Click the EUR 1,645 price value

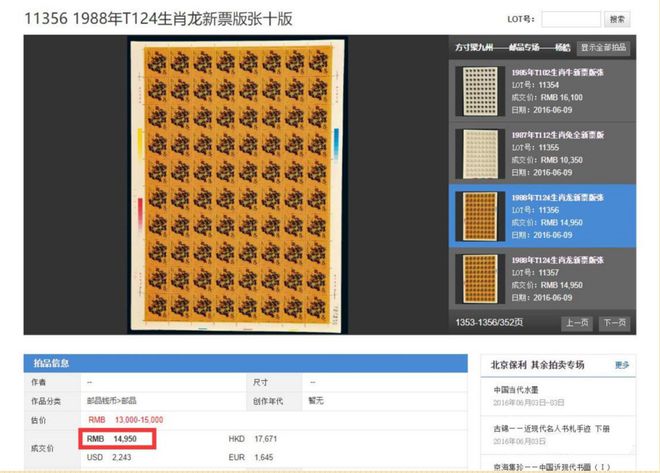tap(250, 457)
